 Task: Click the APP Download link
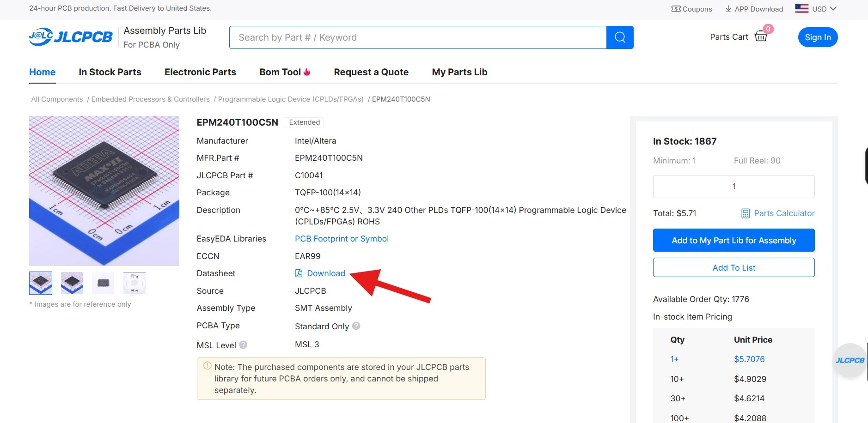[x=759, y=9]
